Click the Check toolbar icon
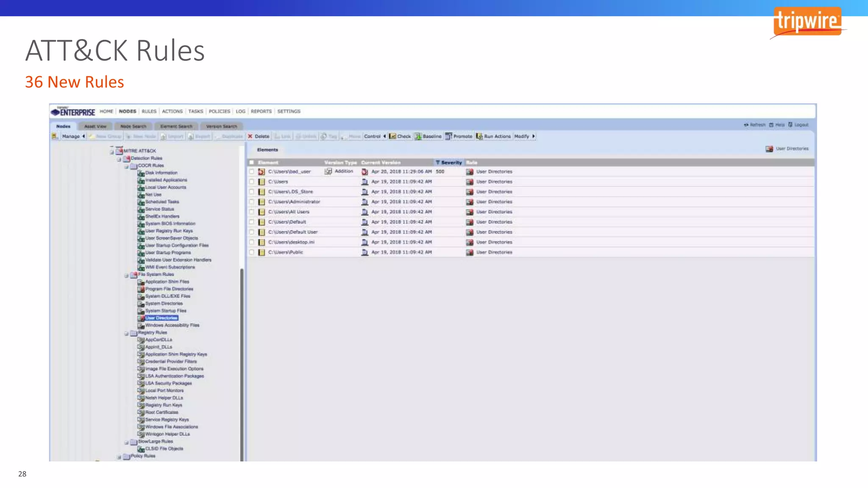This screenshot has height=488, width=868. tap(393, 136)
